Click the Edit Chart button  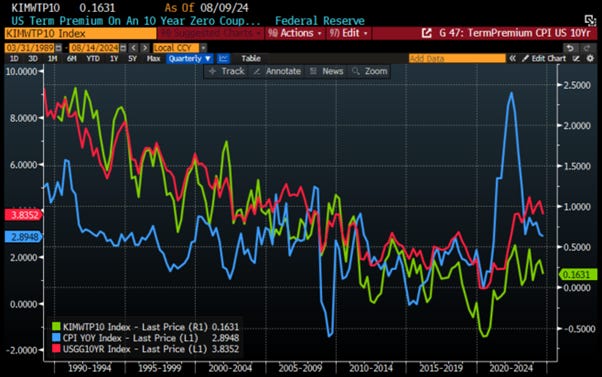544,58
